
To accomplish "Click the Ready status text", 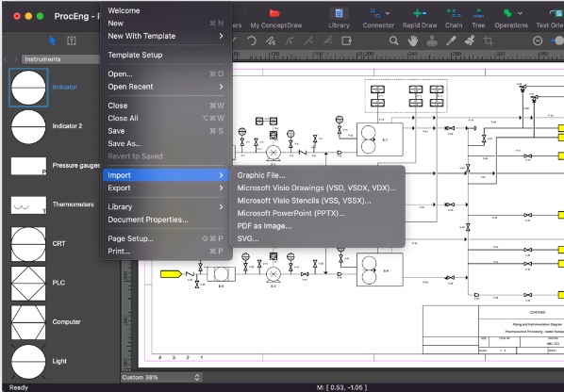I will coord(18,387).
